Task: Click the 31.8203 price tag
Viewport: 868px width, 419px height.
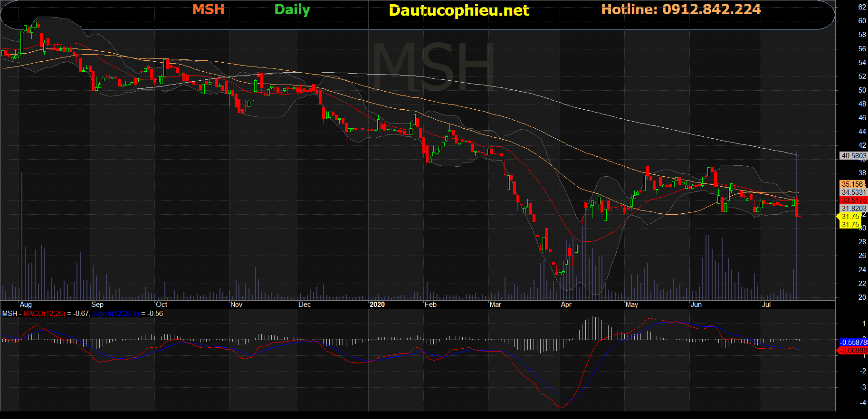Action: pyautogui.click(x=853, y=209)
